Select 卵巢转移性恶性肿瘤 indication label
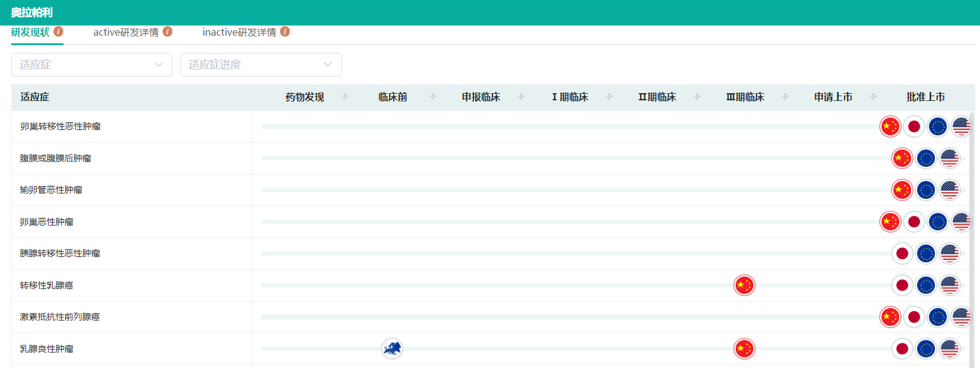This screenshot has width=980, height=368. click(x=61, y=126)
